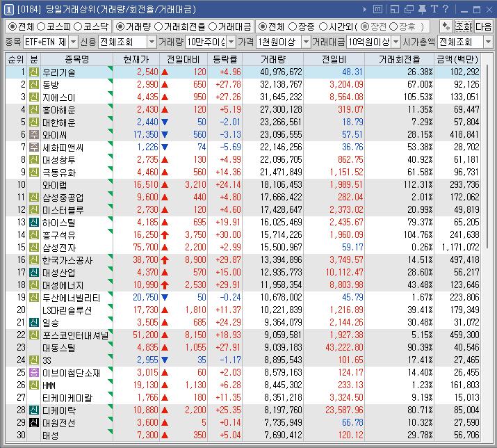Open help with the question mark icon
The width and height of the screenshot is (497, 448).
tap(446, 9)
